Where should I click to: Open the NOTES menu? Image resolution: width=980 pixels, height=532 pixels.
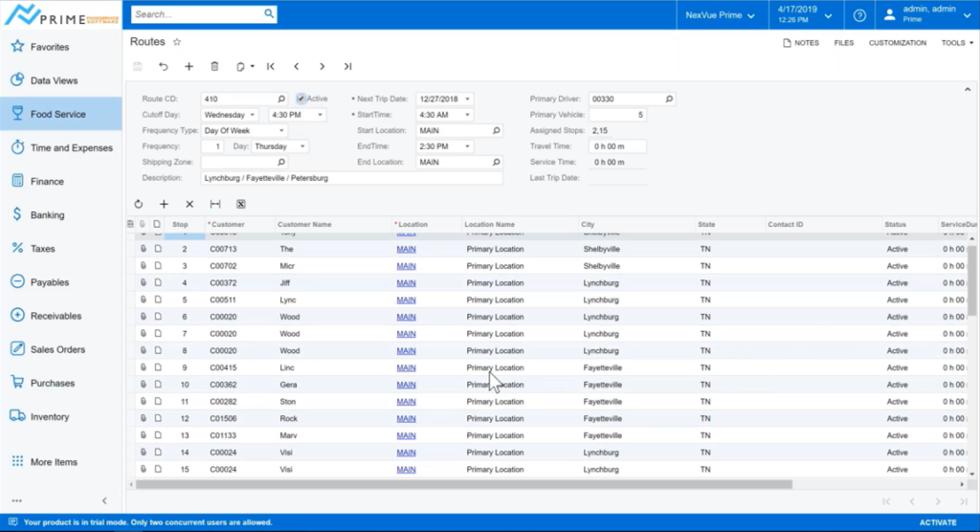(801, 43)
